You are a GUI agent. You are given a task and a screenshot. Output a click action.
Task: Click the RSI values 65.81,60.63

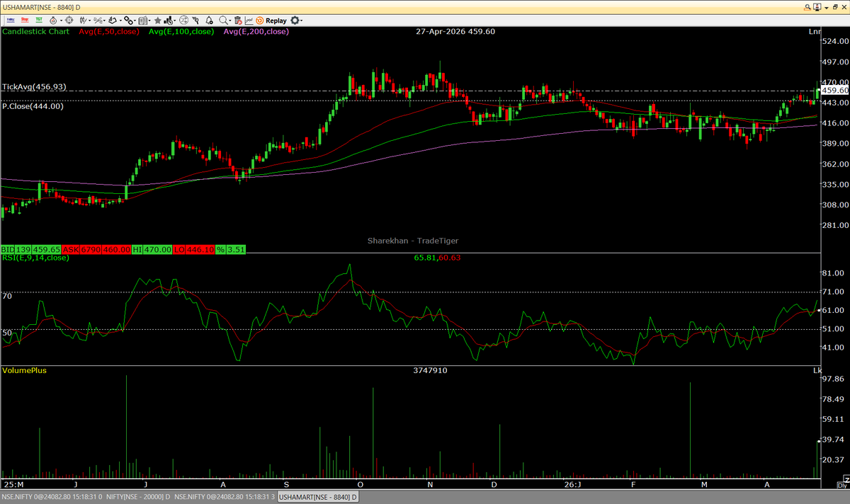(437, 258)
